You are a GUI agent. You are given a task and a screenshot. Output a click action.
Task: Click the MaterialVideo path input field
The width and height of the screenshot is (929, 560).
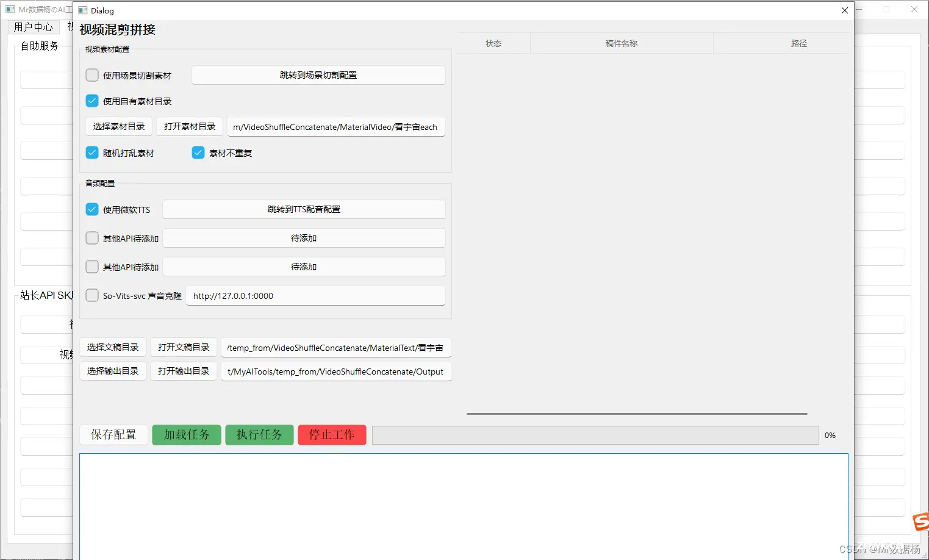336,127
